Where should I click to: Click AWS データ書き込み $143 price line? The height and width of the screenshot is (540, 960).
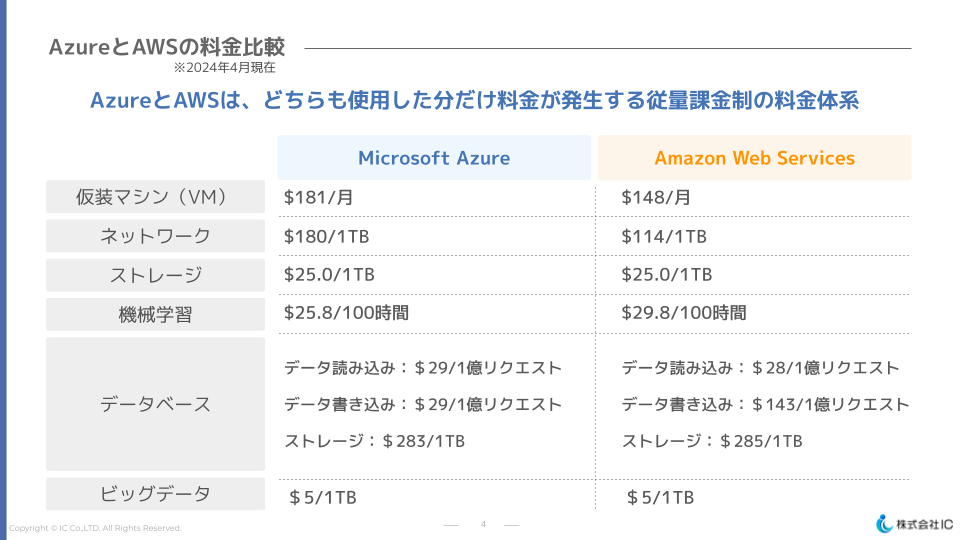[765, 404]
